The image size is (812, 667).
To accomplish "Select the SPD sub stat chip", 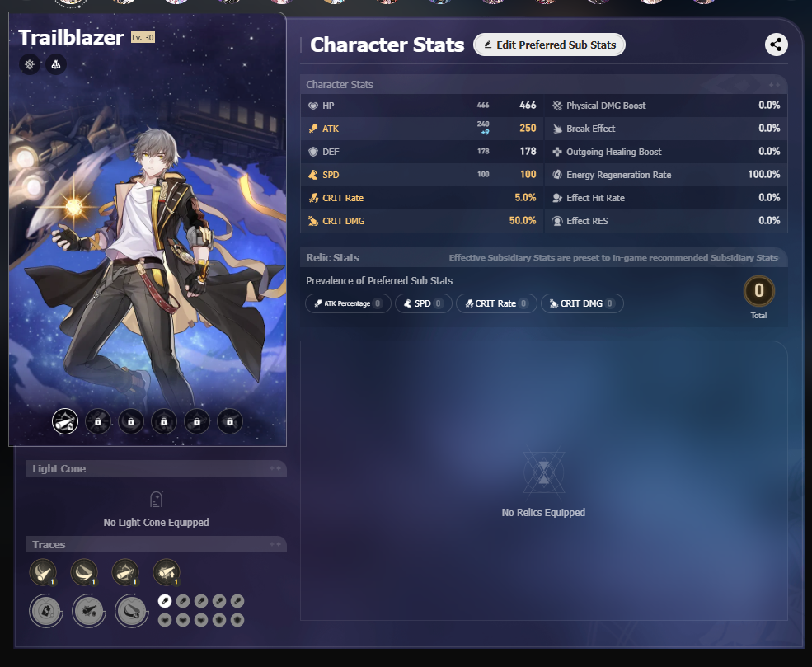I will click(423, 303).
